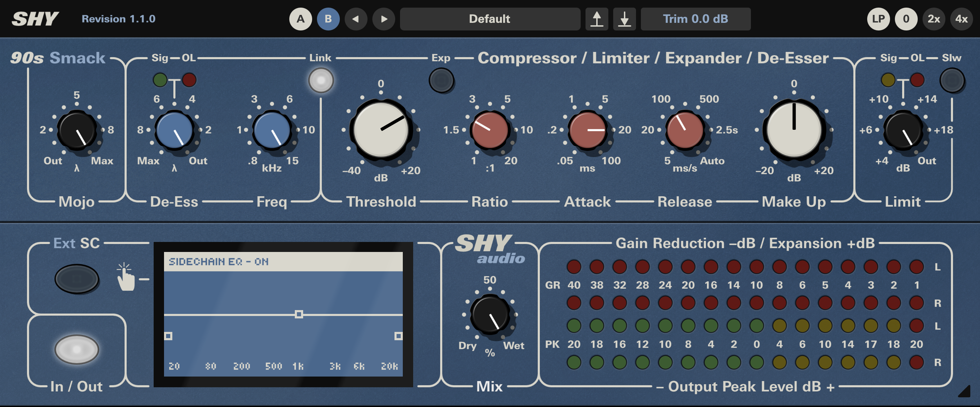980x407 pixels.
Task: Select the 0 oversampling option
Action: tap(906, 19)
